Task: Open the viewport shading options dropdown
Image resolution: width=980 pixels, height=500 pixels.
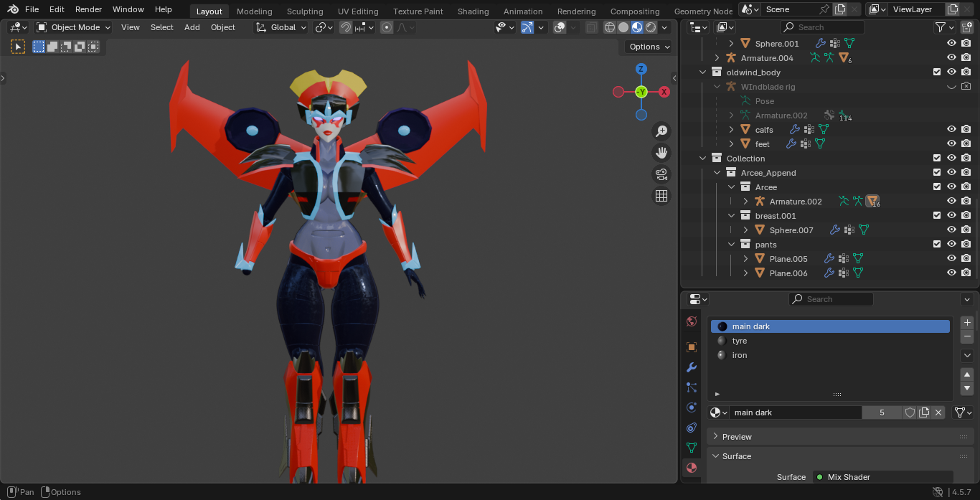Action: coord(665,27)
